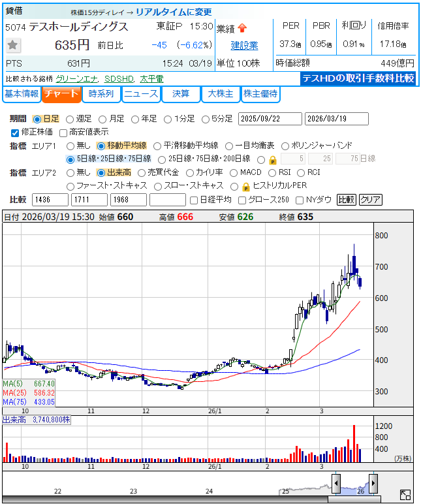Click the highlighted range in overview timeline
Viewport: 421px width, 504px height.
tap(354, 490)
